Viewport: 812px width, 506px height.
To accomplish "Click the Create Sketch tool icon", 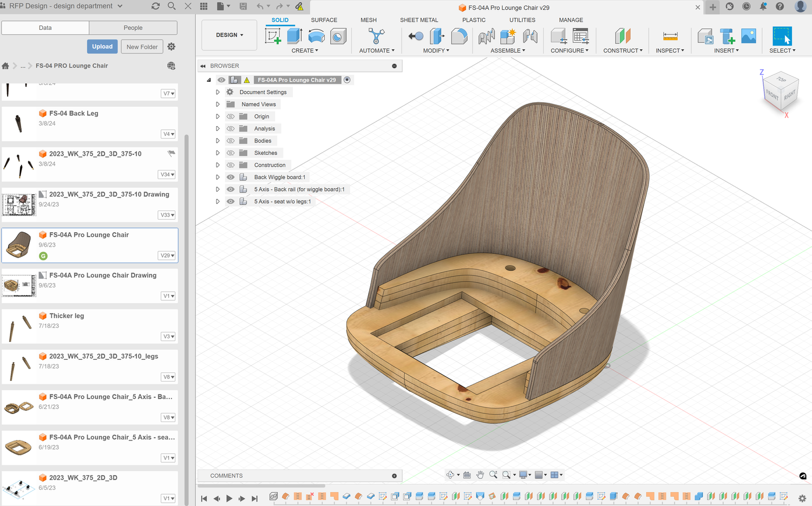I will tap(273, 36).
